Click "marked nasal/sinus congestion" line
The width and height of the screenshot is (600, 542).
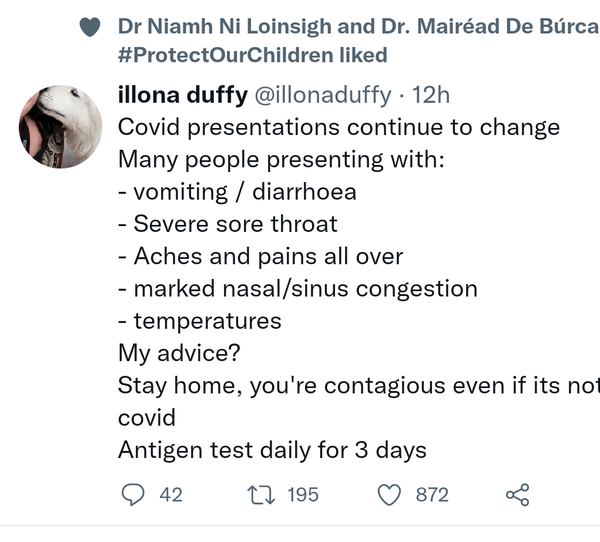297,288
